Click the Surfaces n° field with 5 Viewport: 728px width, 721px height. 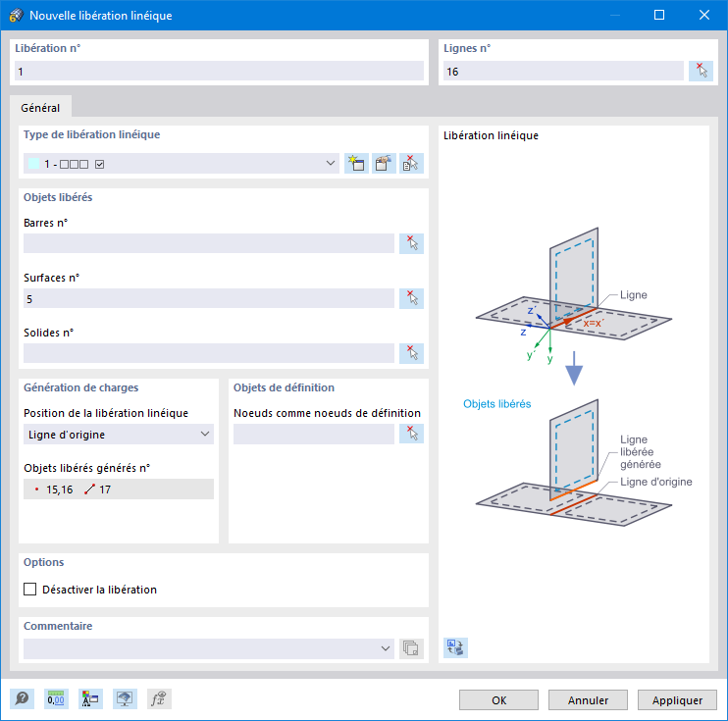(x=209, y=298)
